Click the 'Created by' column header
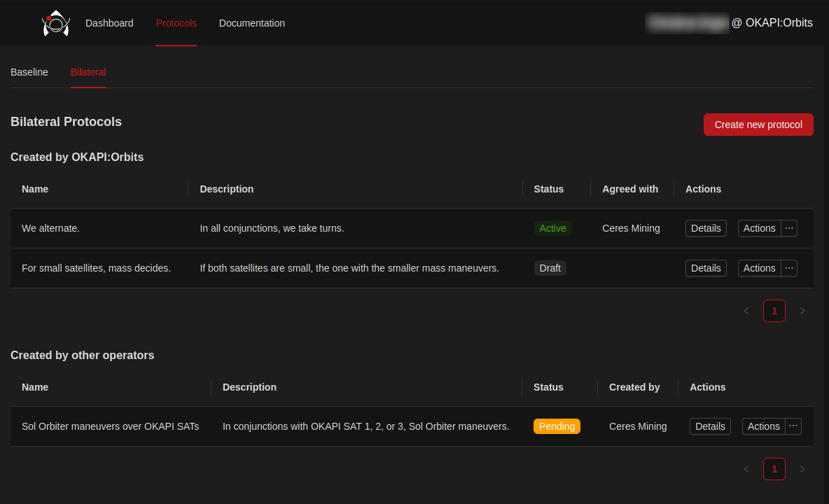Image resolution: width=829 pixels, height=504 pixels. point(634,387)
